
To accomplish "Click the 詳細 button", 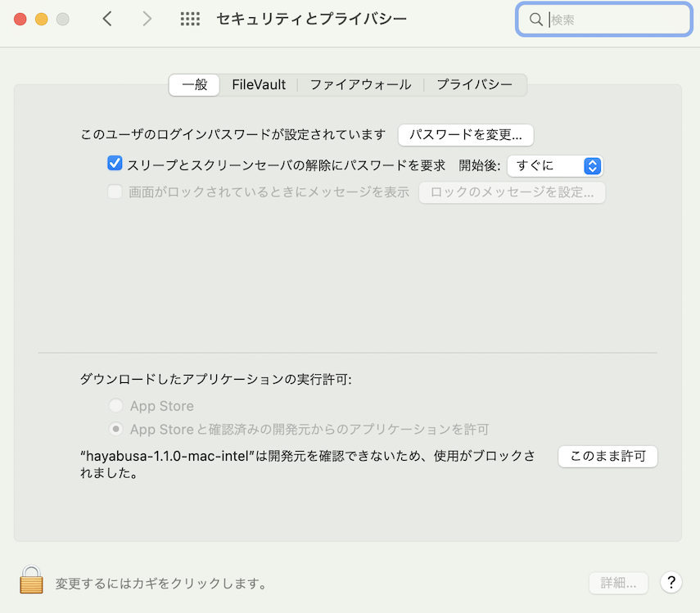I will click(x=618, y=583).
